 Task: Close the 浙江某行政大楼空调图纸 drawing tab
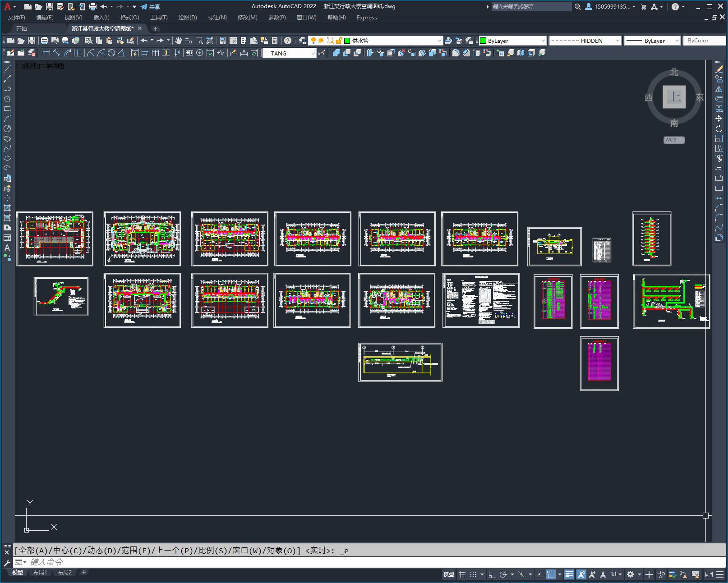coord(140,28)
